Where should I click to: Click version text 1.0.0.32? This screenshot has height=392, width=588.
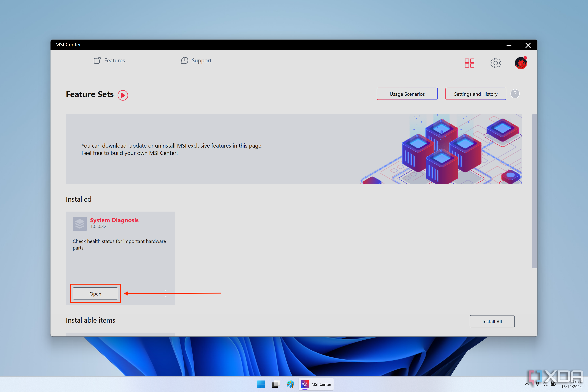98,227
